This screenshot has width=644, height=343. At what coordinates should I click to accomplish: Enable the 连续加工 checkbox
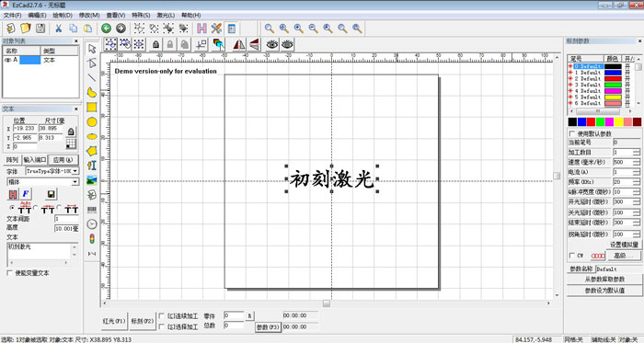[x=161, y=316]
